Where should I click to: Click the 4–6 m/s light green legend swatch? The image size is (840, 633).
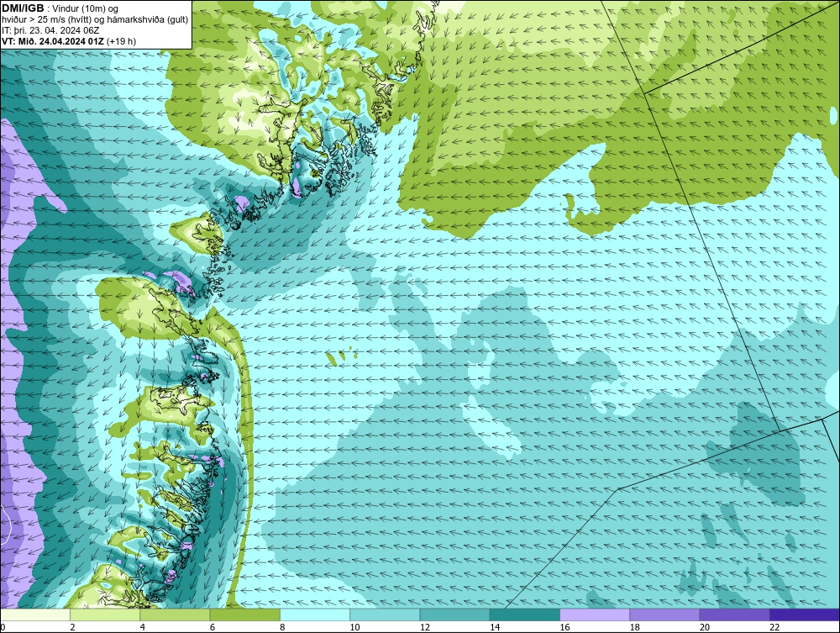[x=176, y=615]
